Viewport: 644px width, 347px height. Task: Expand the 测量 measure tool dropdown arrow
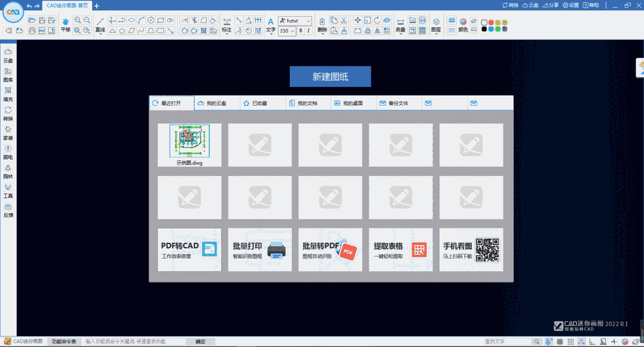click(400, 34)
